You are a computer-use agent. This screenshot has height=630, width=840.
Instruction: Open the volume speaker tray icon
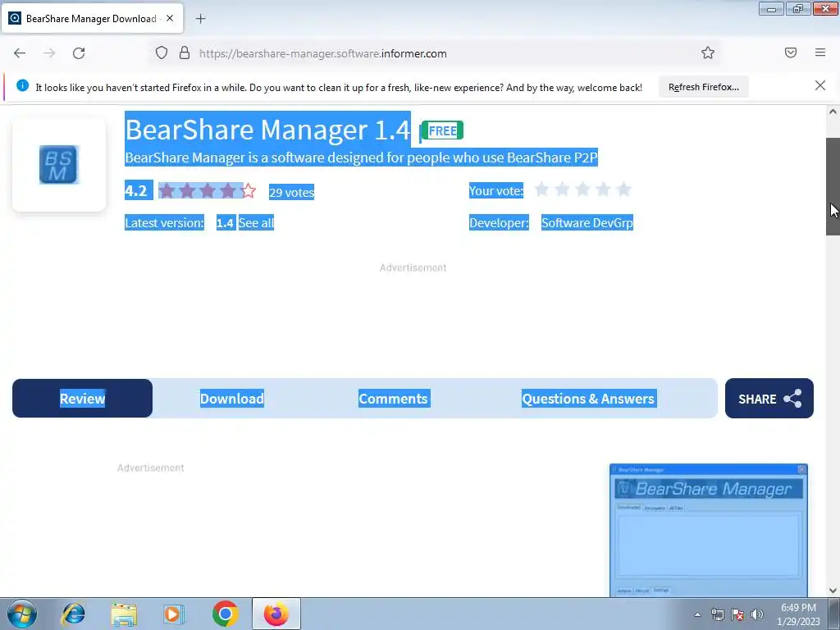coord(757,615)
